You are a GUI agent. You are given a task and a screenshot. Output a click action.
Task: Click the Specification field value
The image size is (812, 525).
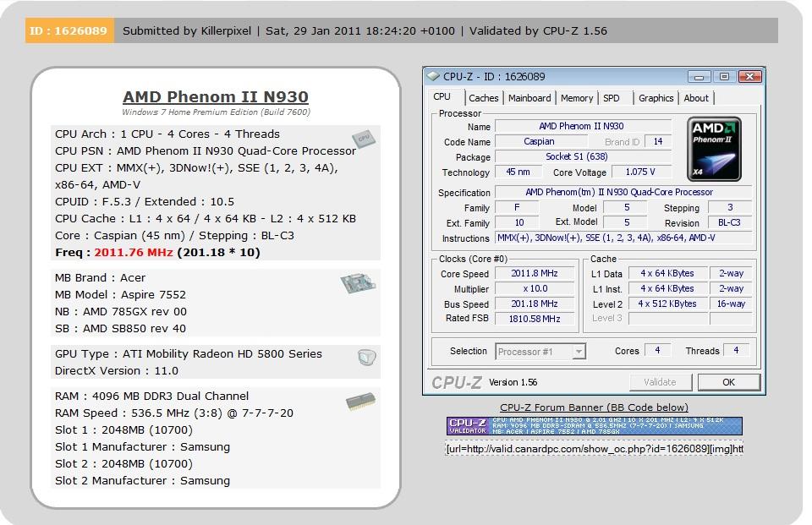623,192
